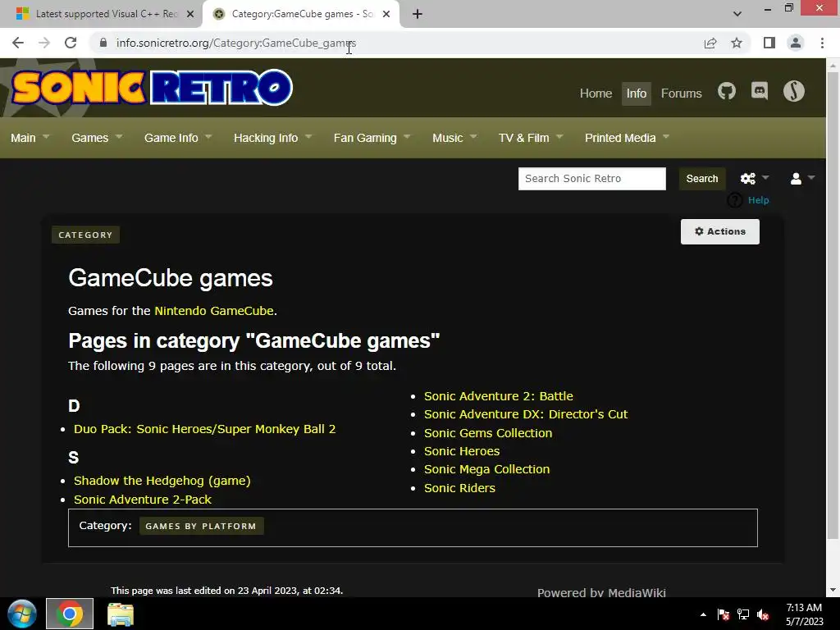Open Sonic Adventure DX: Director's Cut link
This screenshot has height=630, width=840.
526,414
